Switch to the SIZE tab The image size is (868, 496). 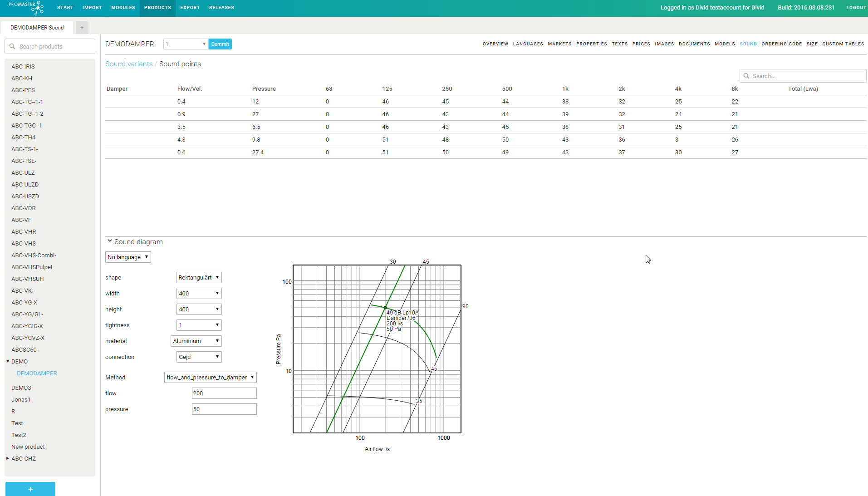[x=812, y=44]
